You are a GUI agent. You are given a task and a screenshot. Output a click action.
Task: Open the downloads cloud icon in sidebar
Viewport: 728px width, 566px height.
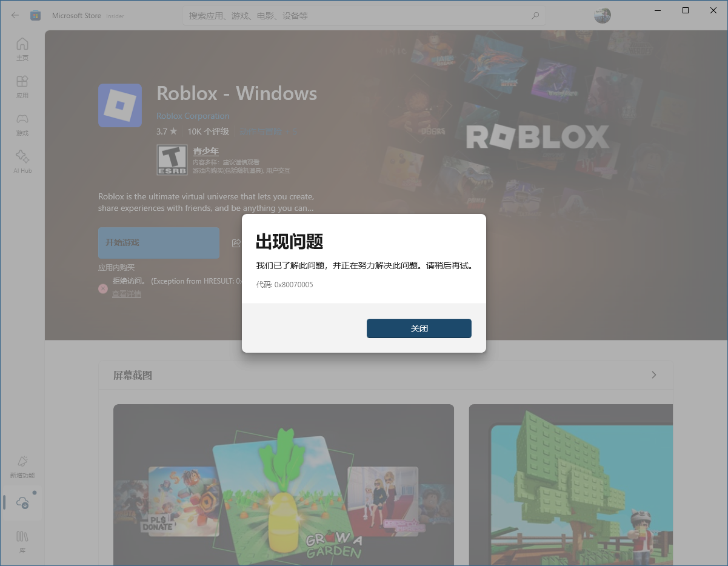click(22, 502)
